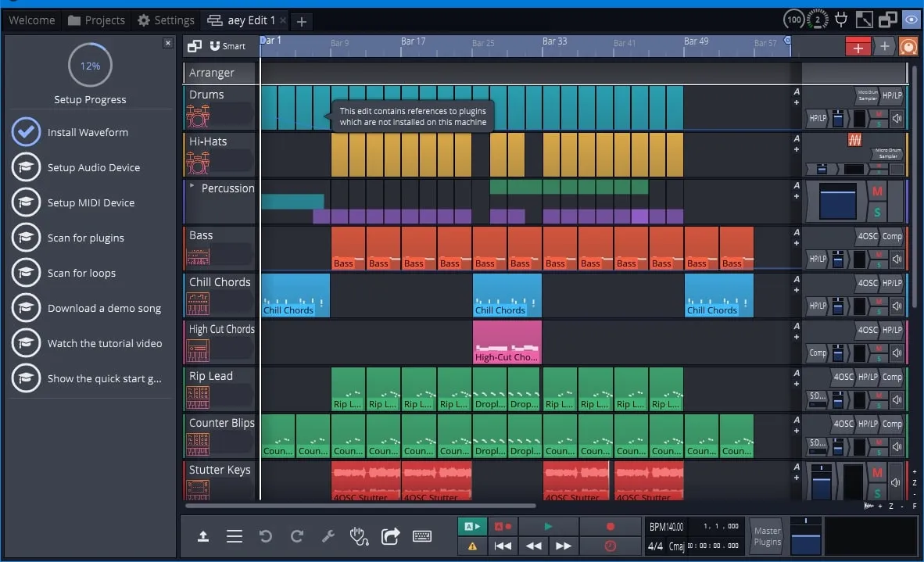Click the red record button
The width and height of the screenshot is (924, 562).
(610, 526)
